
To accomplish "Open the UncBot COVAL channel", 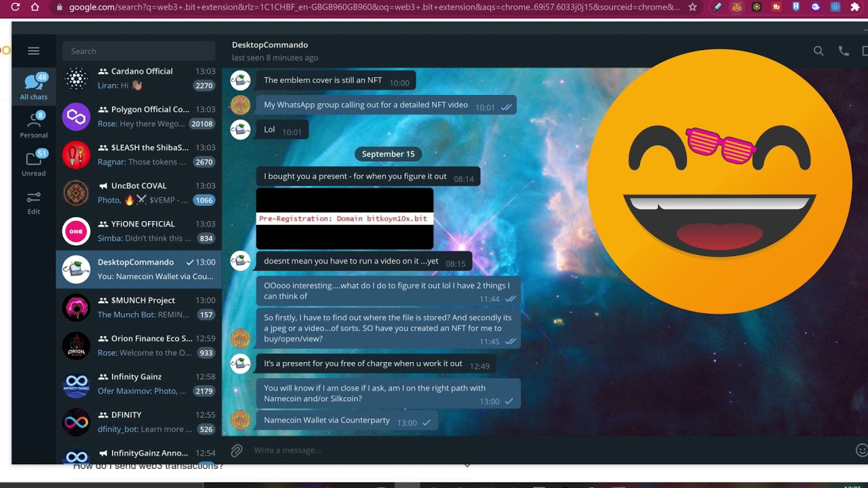I will [x=139, y=193].
